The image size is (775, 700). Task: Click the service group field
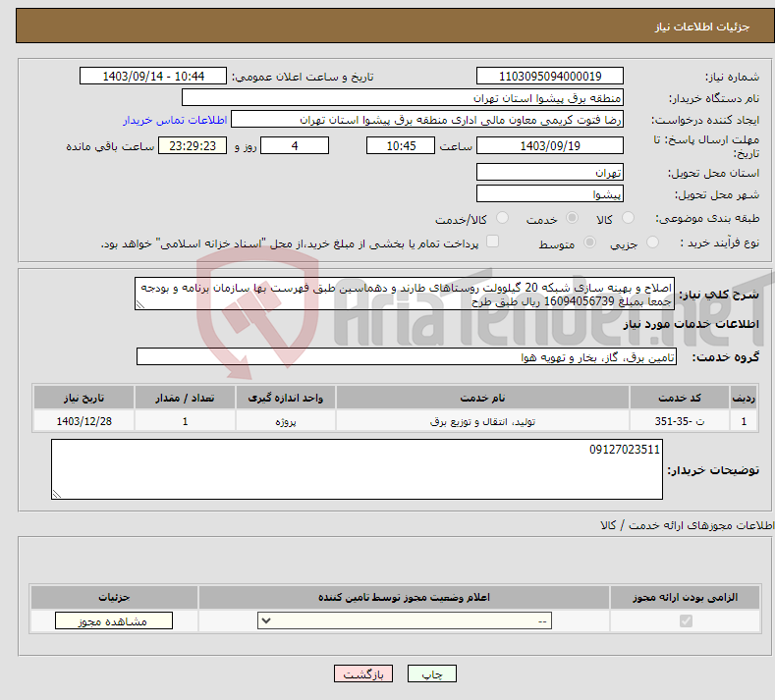[407, 356]
